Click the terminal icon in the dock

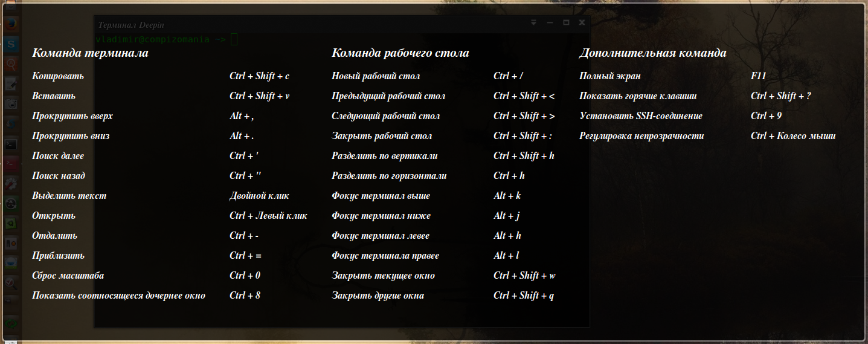(x=11, y=144)
